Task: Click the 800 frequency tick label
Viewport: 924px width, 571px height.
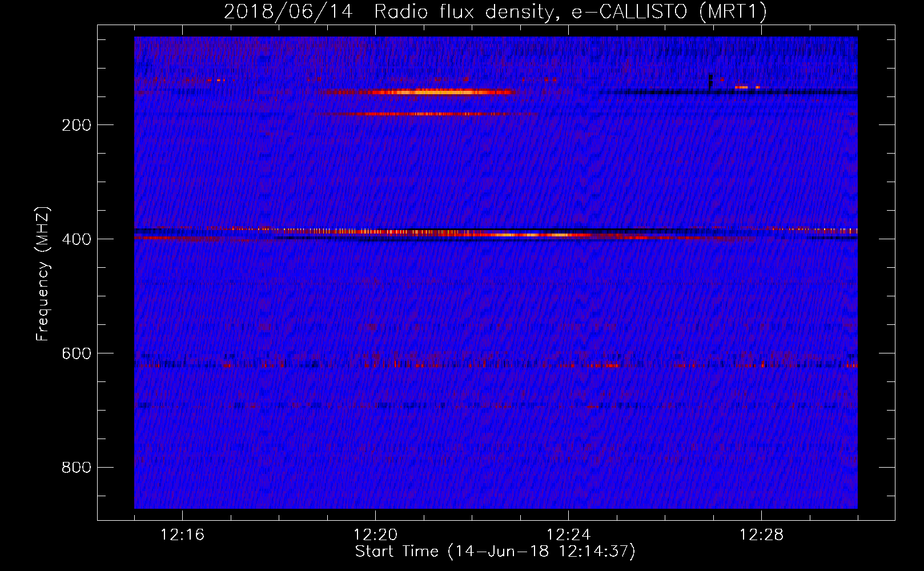Action: [x=77, y=468]
